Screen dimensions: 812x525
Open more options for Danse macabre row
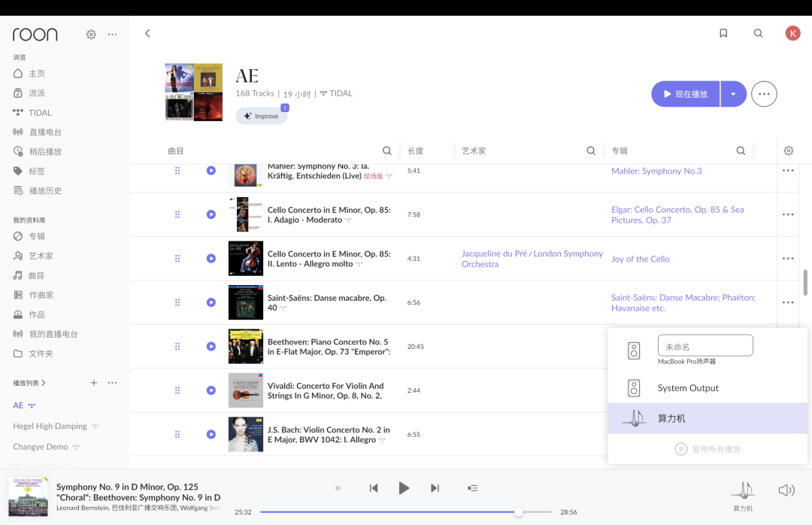[788, 302]
